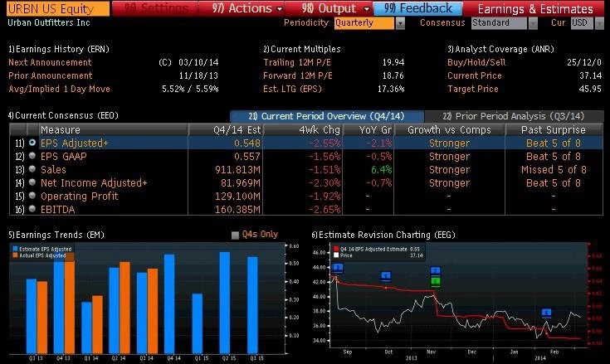Screen dimensions: 610x364
Task: Click the Forward 12M P/E value 18.76
Action: 393,75
